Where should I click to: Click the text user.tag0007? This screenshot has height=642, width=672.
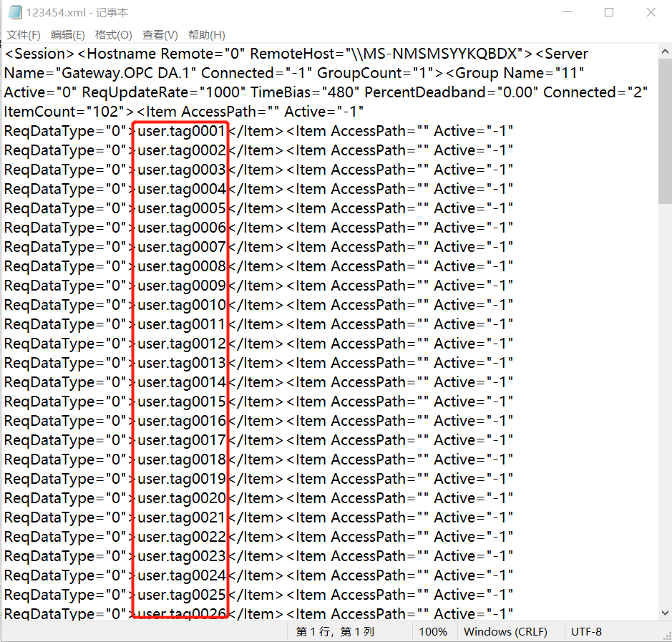[181, 247]
